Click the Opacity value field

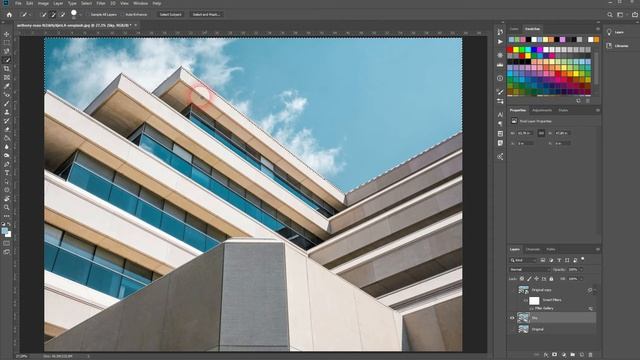[x=573, y=270]
